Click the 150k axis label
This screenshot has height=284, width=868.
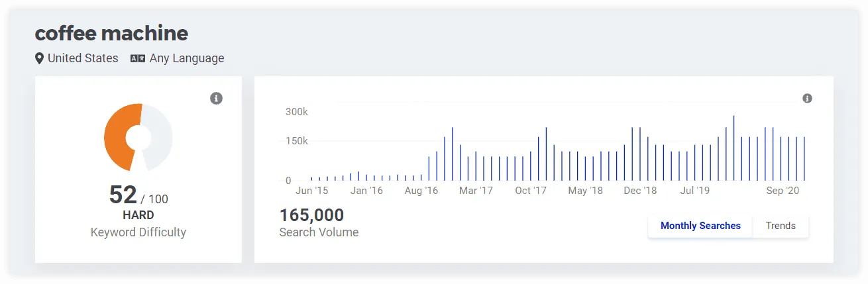[297, 141]
